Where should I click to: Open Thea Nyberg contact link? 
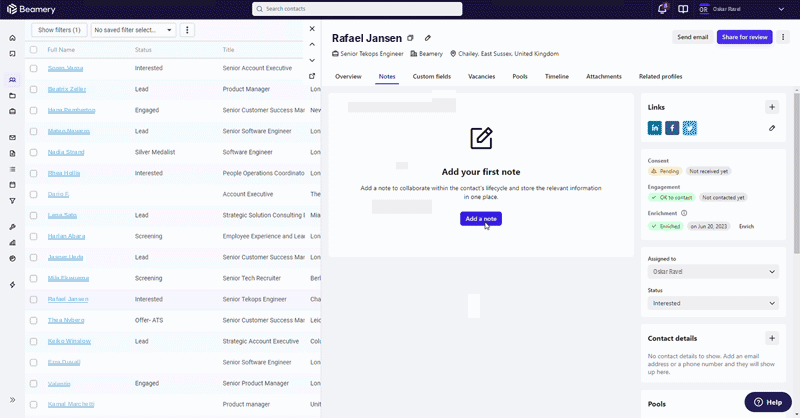tap(66, 321)
